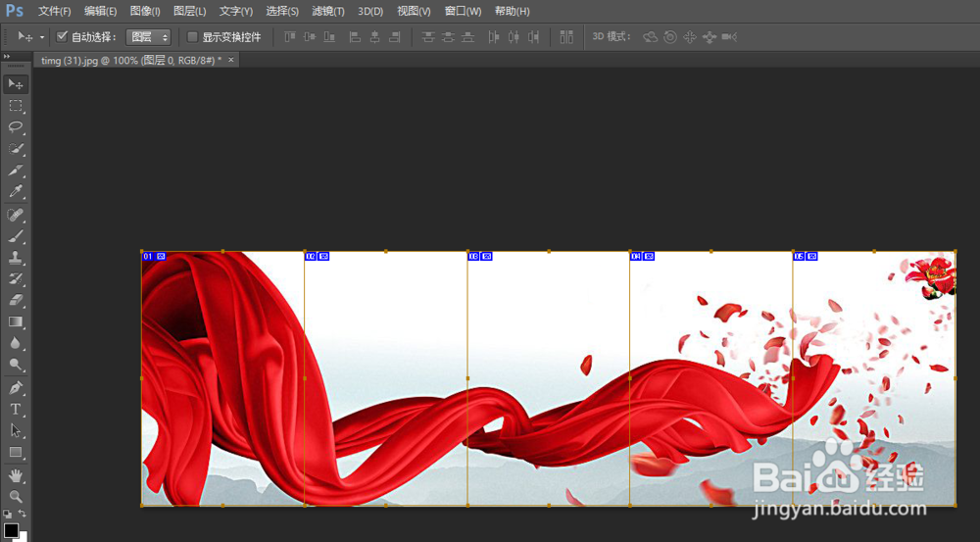Click the 3D zoom camera icon

[x=729, y=37]
